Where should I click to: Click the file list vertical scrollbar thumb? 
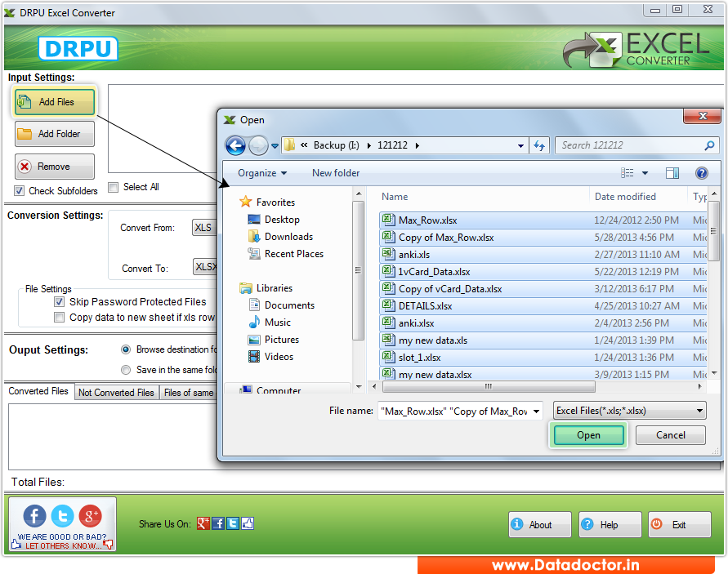point(713,230)
